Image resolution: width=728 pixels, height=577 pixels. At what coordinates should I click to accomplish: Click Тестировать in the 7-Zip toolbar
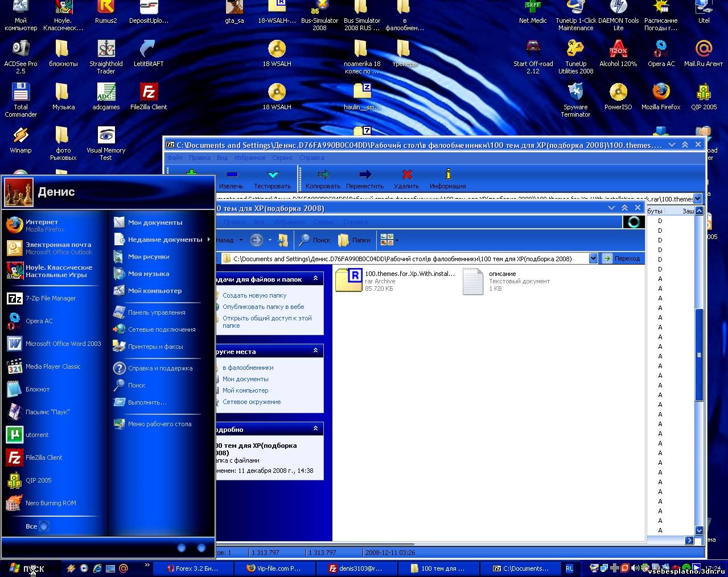(x=273, y=179)
